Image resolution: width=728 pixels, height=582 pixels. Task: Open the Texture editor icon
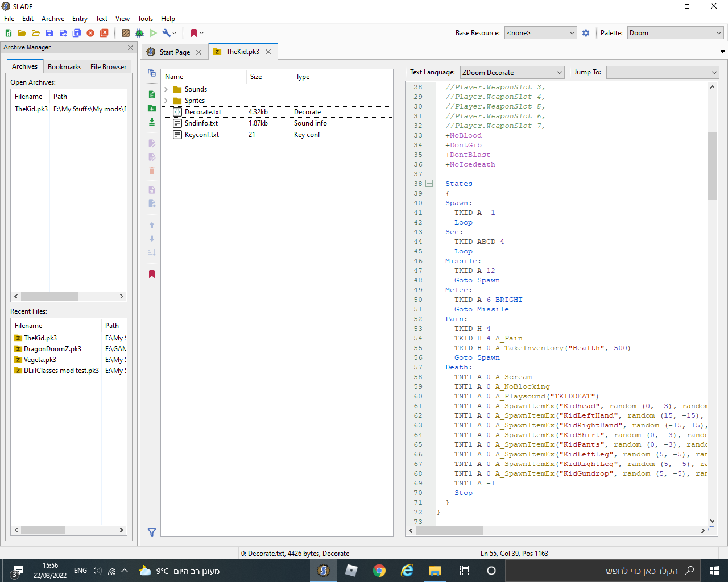pyautogui.click(x=126, y=33)
